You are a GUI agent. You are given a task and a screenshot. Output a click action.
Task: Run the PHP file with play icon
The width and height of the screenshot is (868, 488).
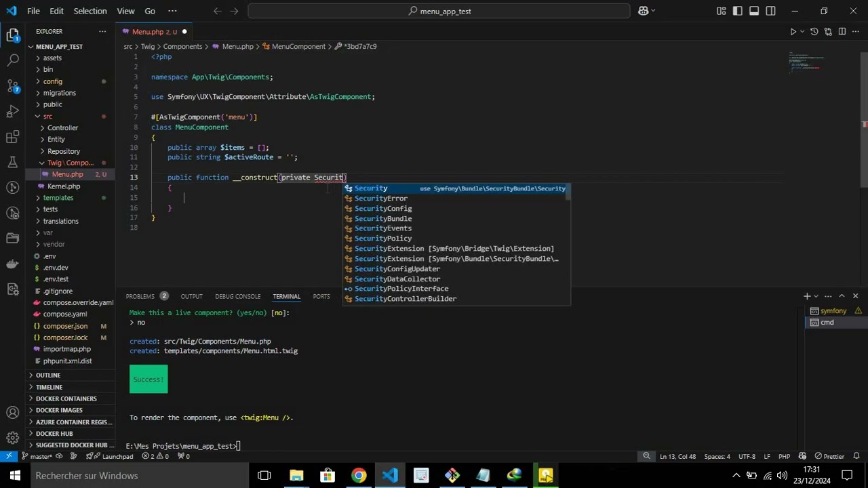tap(793, 32)
